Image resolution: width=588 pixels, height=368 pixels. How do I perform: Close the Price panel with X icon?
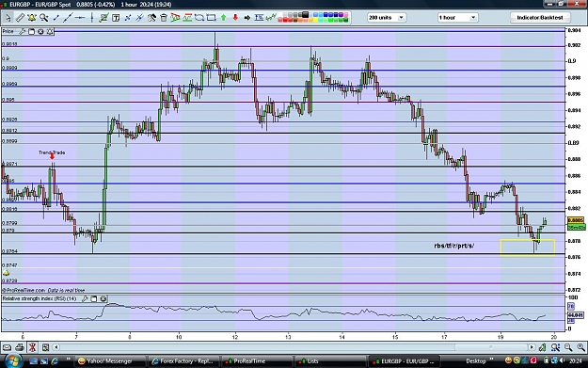(x=40, y=32)
